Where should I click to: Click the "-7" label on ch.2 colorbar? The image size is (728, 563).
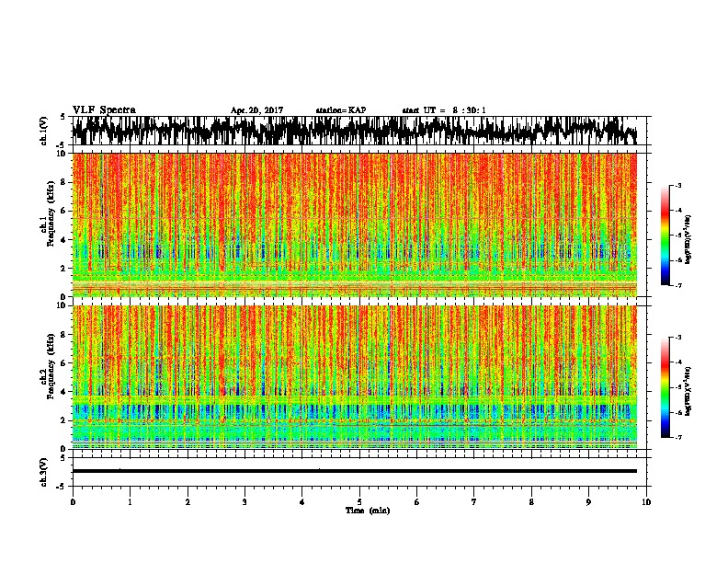coord(678,437)
